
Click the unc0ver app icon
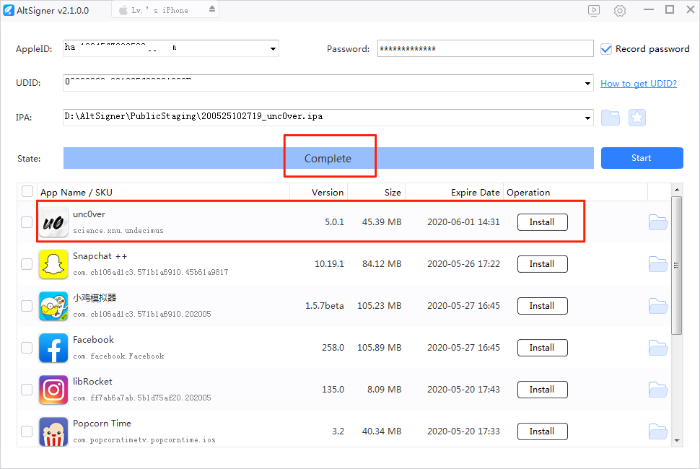click(x=53, y=222)
